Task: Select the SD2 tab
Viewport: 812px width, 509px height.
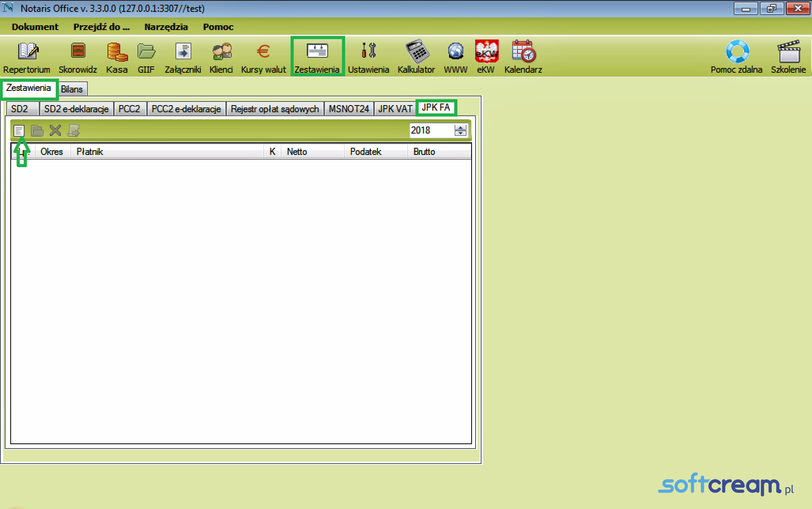Action: pos(22,109)
